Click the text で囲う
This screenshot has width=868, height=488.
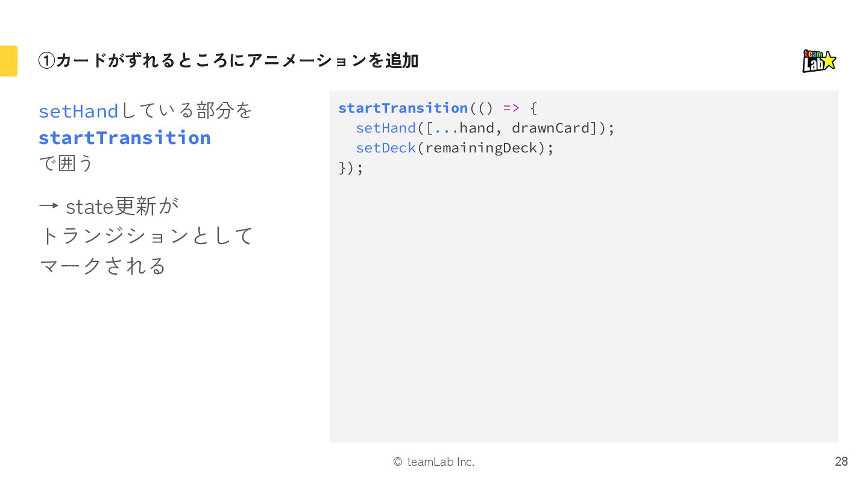pos(66,163)
